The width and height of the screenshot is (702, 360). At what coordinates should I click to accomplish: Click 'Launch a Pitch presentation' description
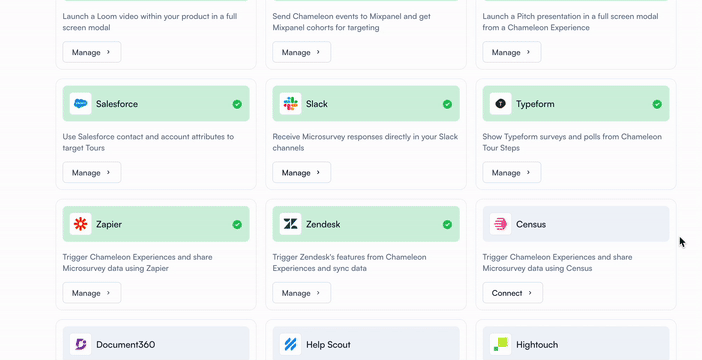(570, 22)
